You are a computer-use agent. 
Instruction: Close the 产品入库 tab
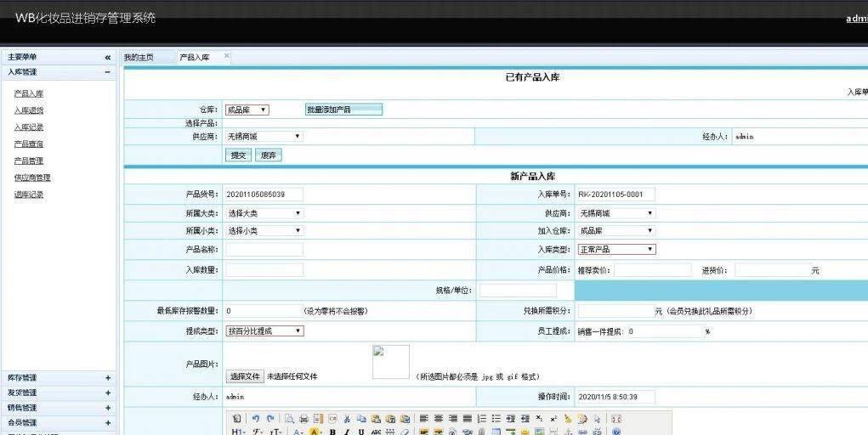pos(227,56)
